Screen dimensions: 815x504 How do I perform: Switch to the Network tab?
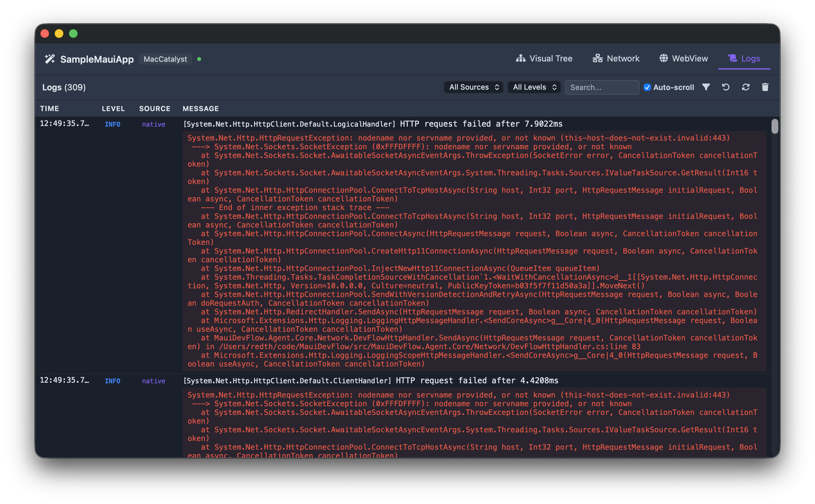616,58
